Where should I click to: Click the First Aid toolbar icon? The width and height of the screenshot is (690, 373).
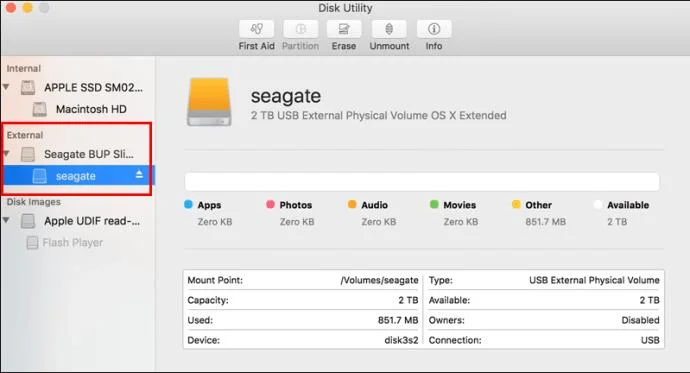pyautogui.click(x=257, y=29)
